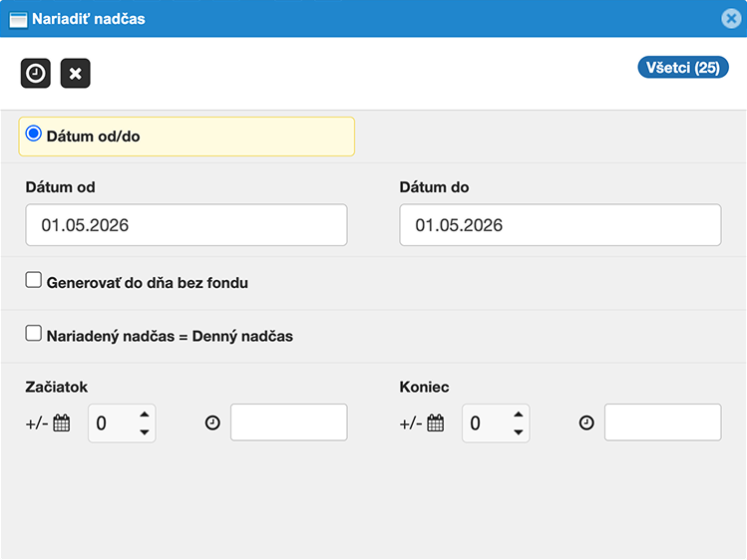747x560 pixels.
Task: Click the Dátum od date field
Action: pos(187,225)
